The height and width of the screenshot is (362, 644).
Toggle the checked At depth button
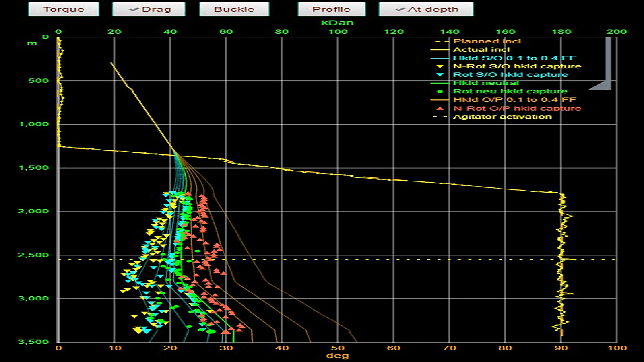[x=426, y=9]
